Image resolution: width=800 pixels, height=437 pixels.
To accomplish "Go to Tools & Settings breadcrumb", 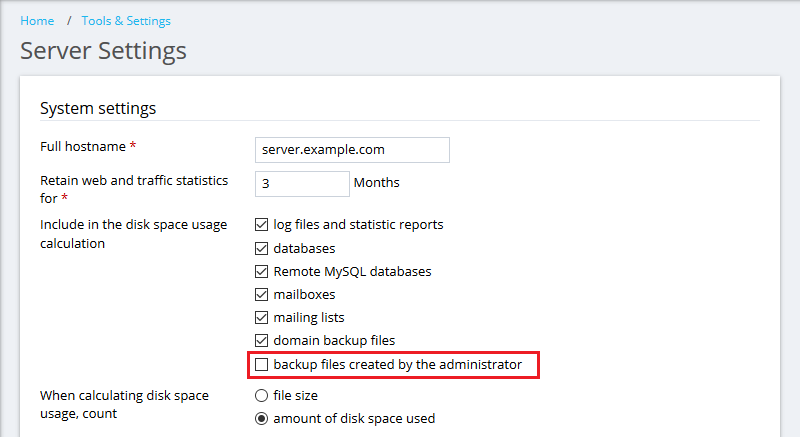I will [x=126, y=21].
